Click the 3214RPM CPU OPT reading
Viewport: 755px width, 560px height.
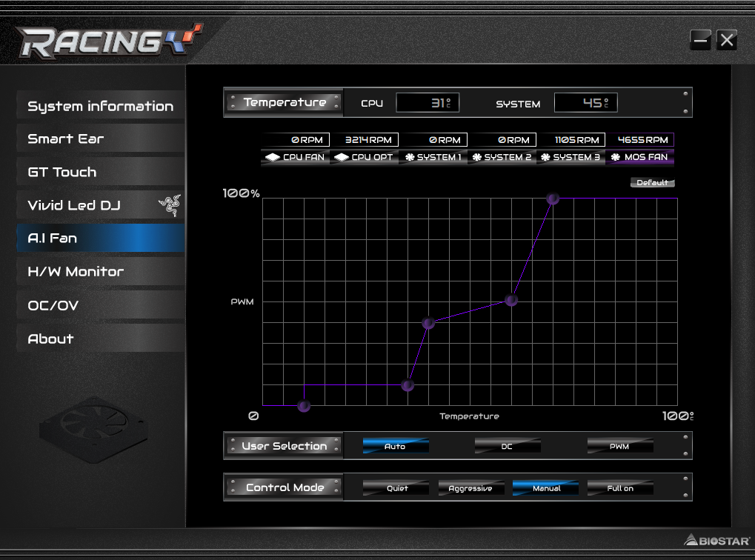[365, 140]
